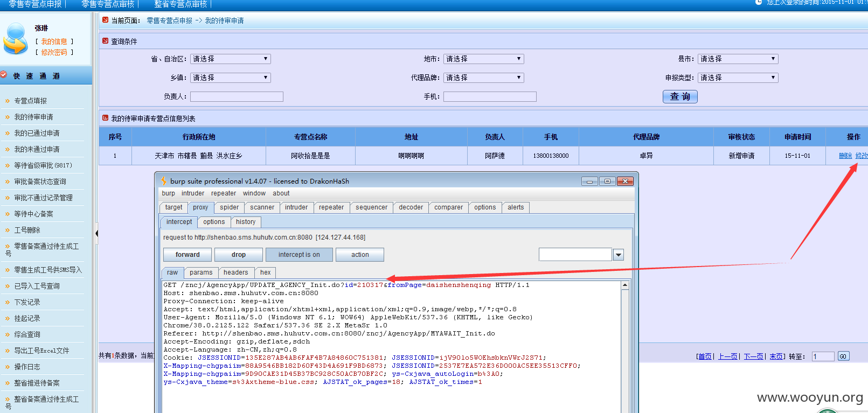
Task: Switch to the headers request view
Action: click(236, 272)
